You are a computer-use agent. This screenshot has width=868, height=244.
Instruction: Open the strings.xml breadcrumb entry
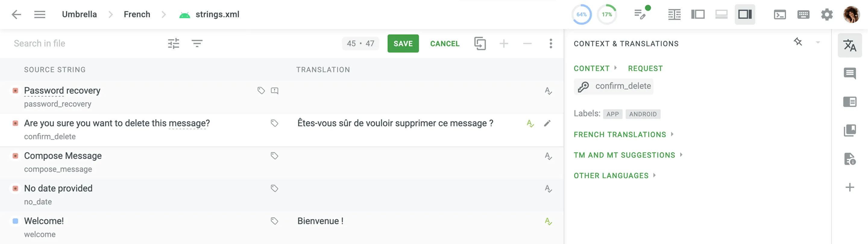(217, 14)
